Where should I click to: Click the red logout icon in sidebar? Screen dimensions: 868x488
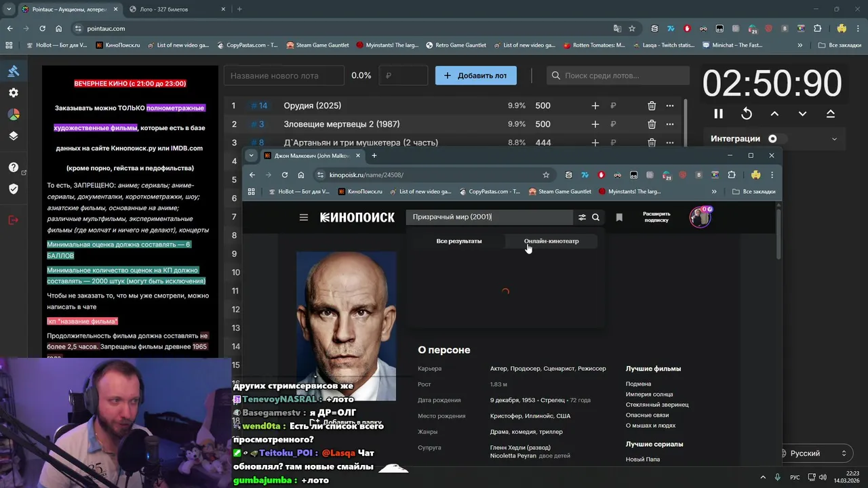14,220
